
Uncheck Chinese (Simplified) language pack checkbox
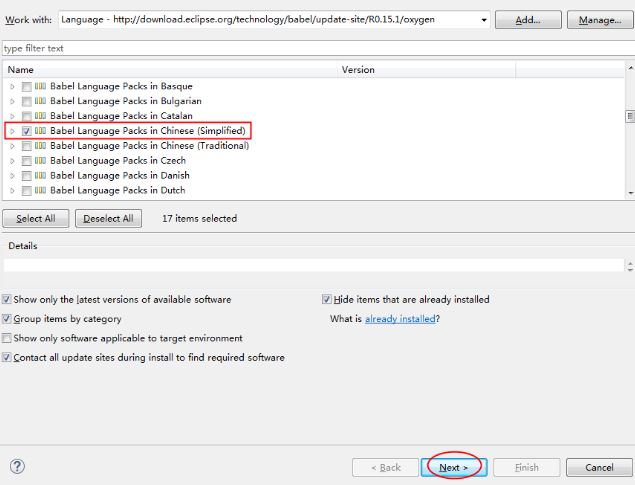[27, 131]
